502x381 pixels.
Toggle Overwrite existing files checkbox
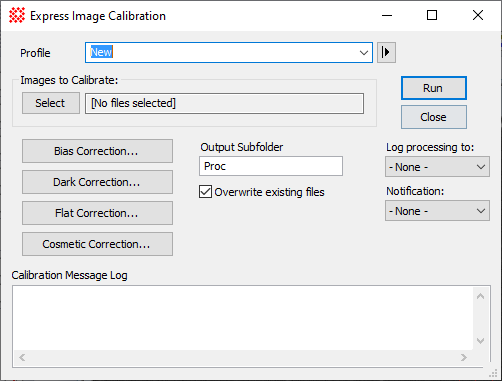click(x=205, y=192)
